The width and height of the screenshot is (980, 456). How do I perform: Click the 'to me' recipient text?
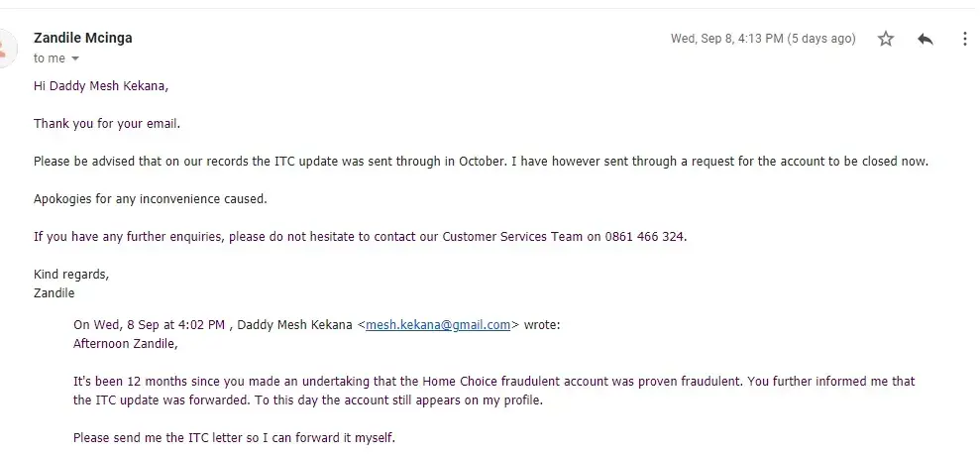coord(49,59)
